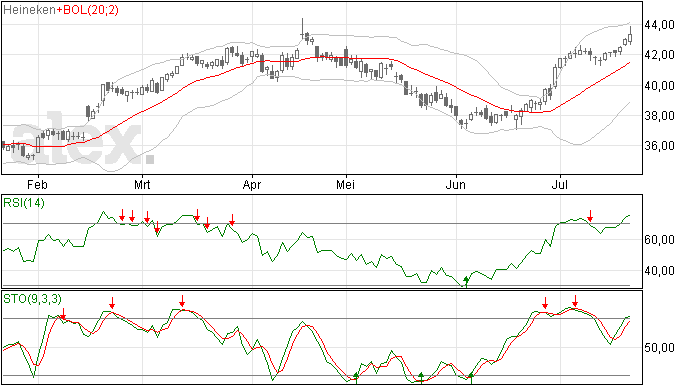
Task: Click the 36,00 price axis label
Action: (659, 145)
